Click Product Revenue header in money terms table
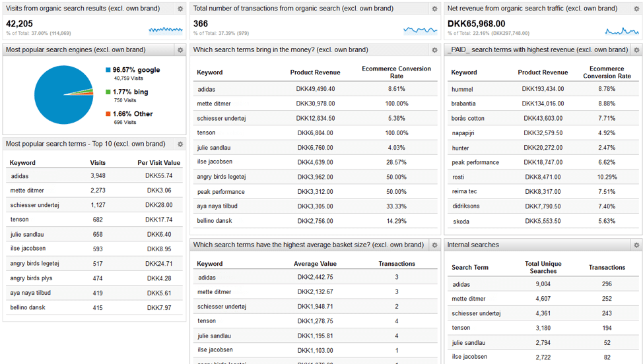The width and height of the screenshot is (643, 364). coord(316,73)
